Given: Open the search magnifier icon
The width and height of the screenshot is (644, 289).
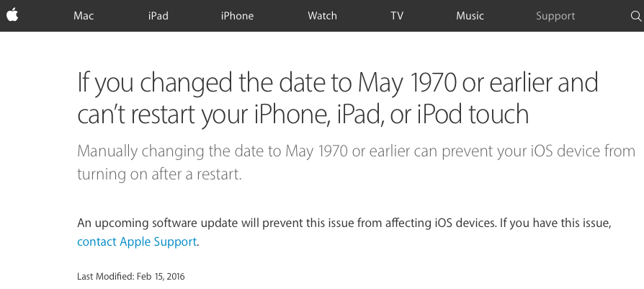Looking at the screenshot, I should (x=635, y=16).
